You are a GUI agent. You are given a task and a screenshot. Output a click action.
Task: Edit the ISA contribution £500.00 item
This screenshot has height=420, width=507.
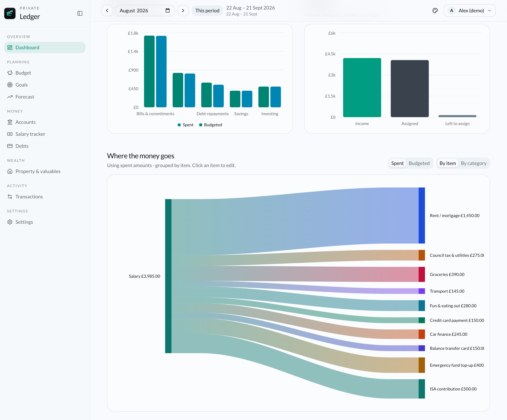pos(453,389)
